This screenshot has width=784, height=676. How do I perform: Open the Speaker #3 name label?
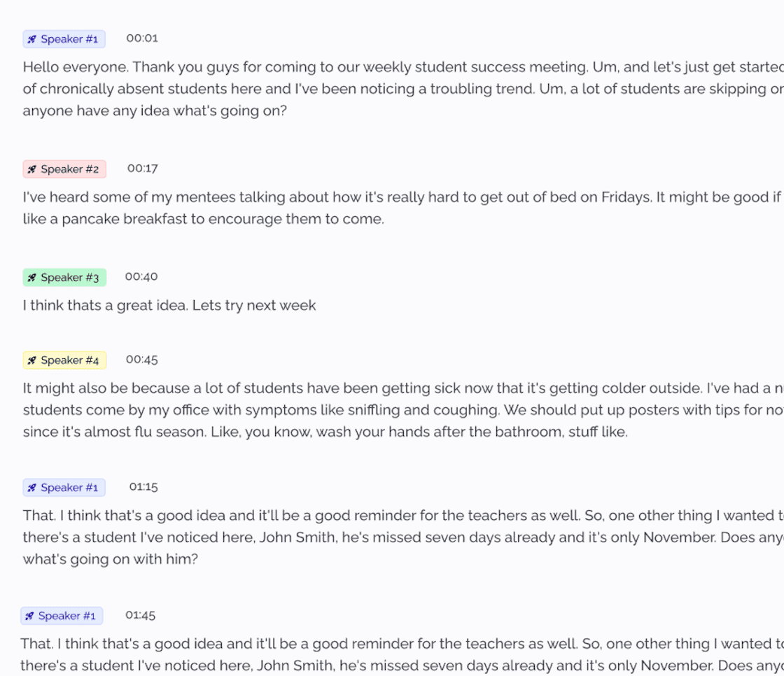(x=69, y=278)
